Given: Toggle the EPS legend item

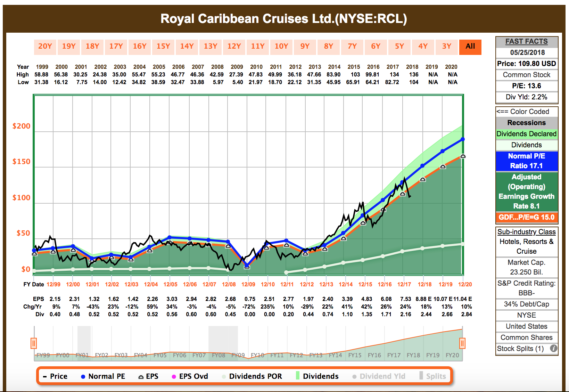Looking at the screenshot, I should pos(148,376).
